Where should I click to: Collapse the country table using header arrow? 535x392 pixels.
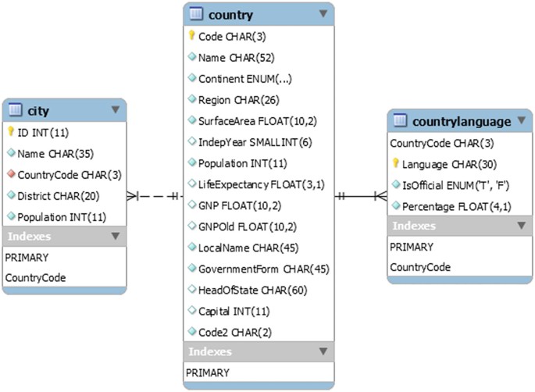click(x=323, y=14)
